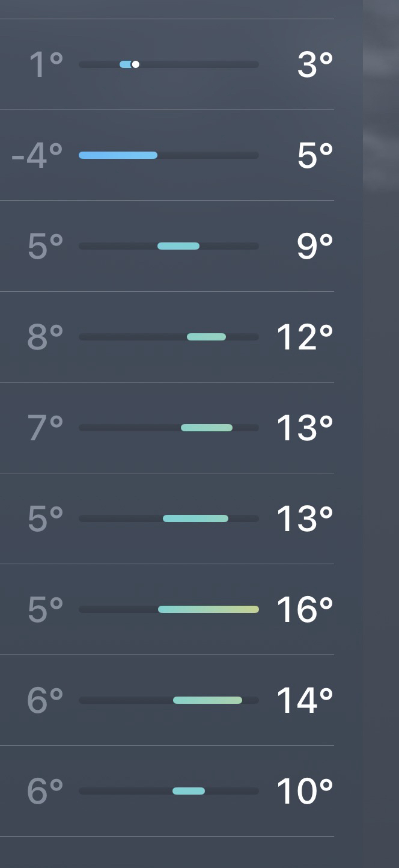
Task: Select the 7° low temperature
Action: [46, 428]
